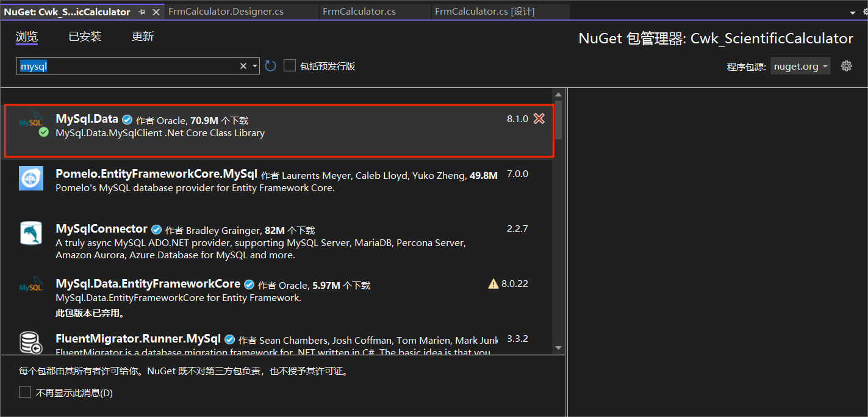Screen dimensions: 868x417
Task: Click the verified badge next to MySql.Data.EntityFrameworkCore
Action: click(249, 285)
